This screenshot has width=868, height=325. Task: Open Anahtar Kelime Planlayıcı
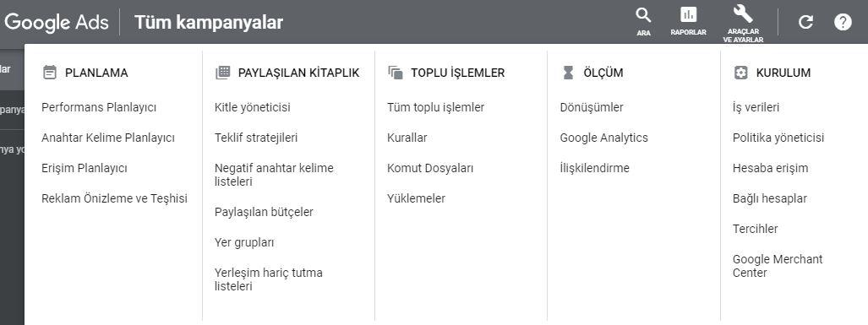[x=108, y=138]
